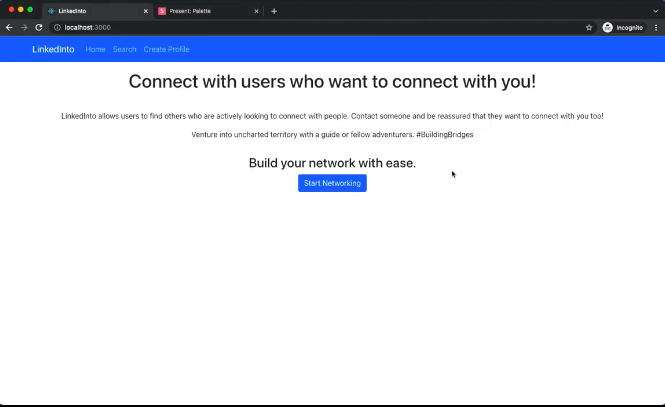The image size is (665, 407).
Task: Open the Create Profile nav link
Action: point(166,49)
